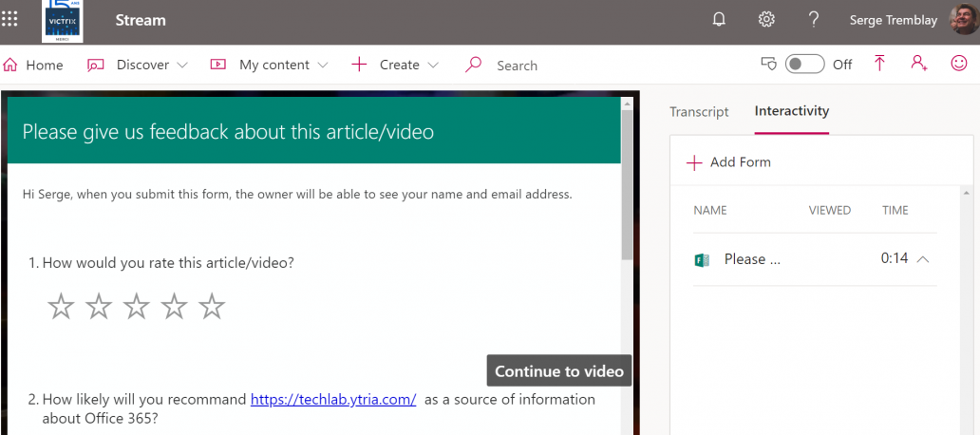Click the upload arrow icon
This screenshot has width=980, height=435.
point(879,64)
